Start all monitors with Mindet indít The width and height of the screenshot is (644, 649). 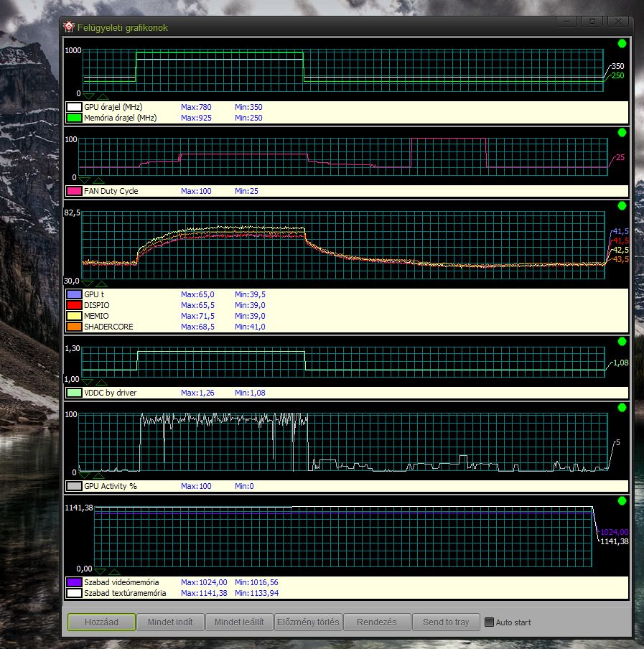[x=170, y=622]
